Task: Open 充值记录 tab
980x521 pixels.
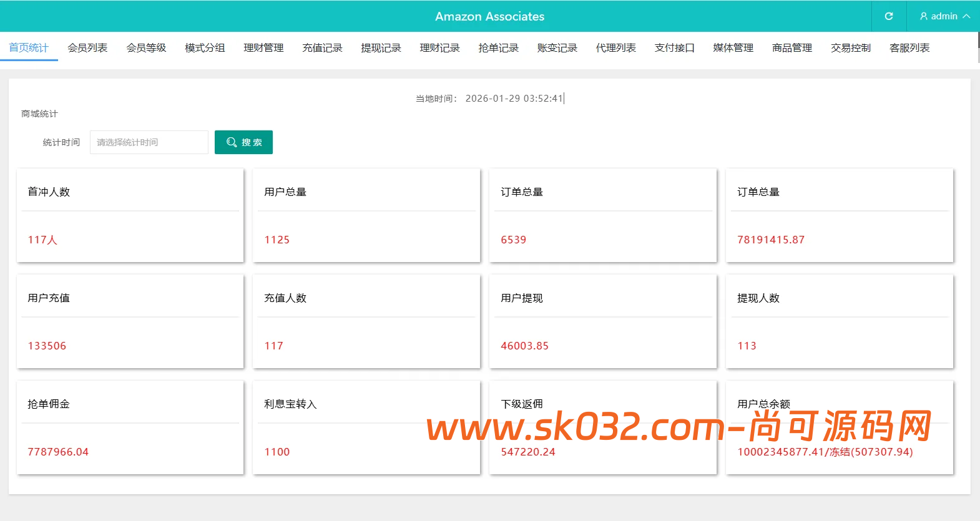Action: [x=322, y=47]
